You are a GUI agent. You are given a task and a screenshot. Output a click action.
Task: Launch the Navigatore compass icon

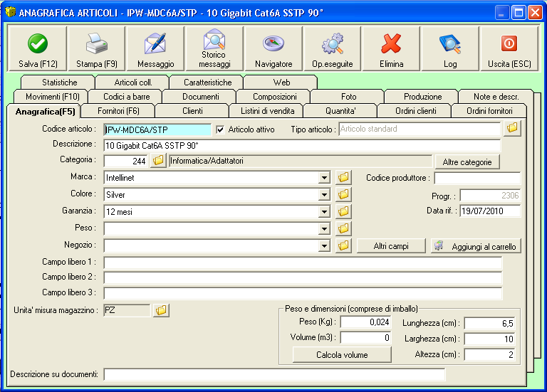(273, 49)
